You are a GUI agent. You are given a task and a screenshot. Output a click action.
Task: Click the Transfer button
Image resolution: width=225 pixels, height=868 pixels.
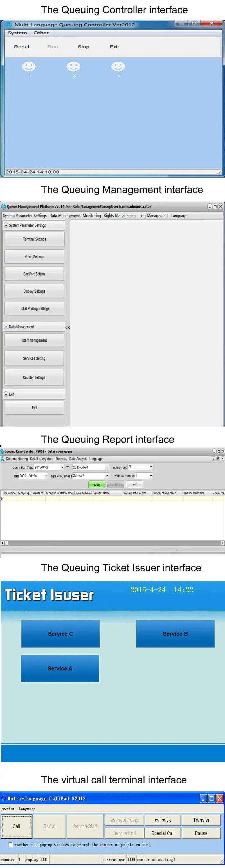tap(201, 820)
